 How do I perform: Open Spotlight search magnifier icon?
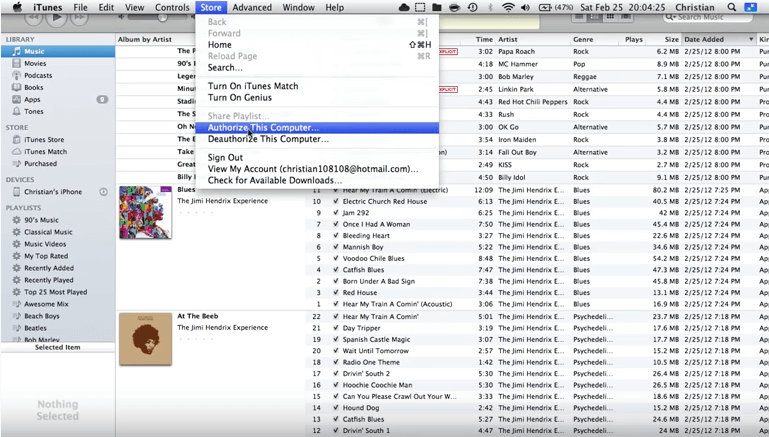731,7
